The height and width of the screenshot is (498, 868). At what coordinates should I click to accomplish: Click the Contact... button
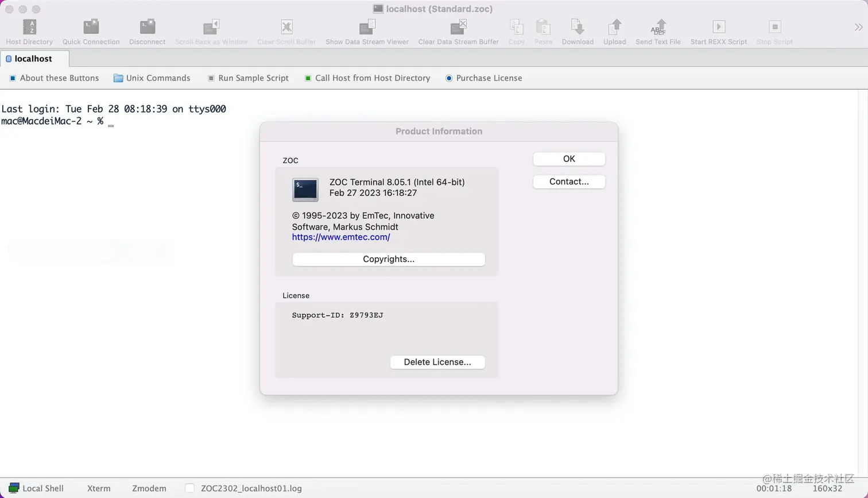tap(569, 182)
